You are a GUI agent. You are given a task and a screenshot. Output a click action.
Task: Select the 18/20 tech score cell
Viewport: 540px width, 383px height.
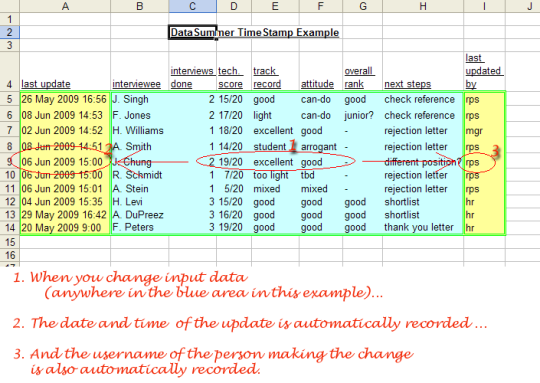[234, 131]
